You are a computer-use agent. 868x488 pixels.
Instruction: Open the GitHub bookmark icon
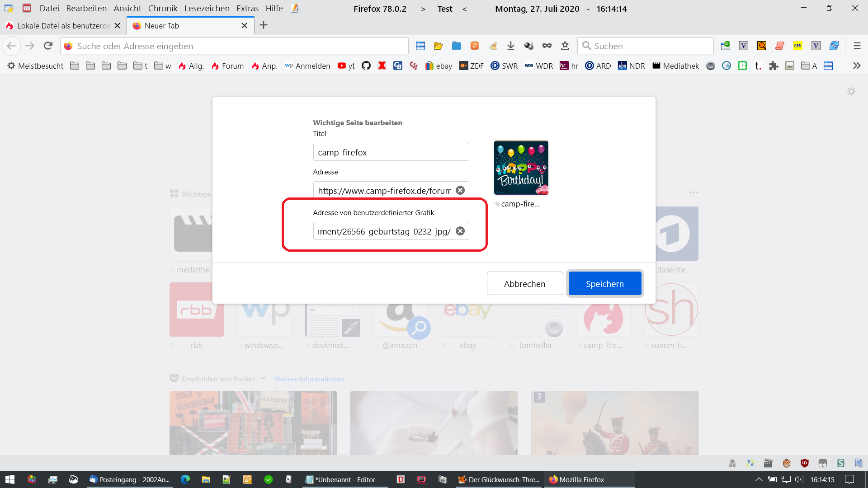366,66
